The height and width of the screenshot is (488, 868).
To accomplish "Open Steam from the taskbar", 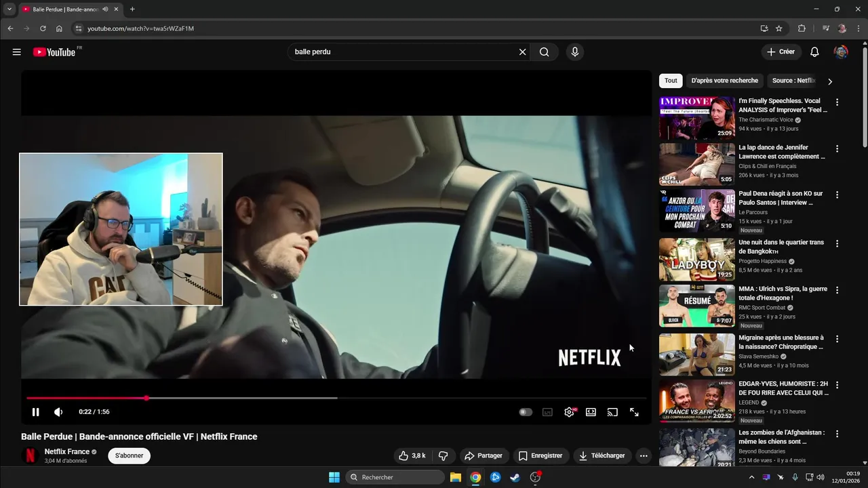I will click(515, 477).
